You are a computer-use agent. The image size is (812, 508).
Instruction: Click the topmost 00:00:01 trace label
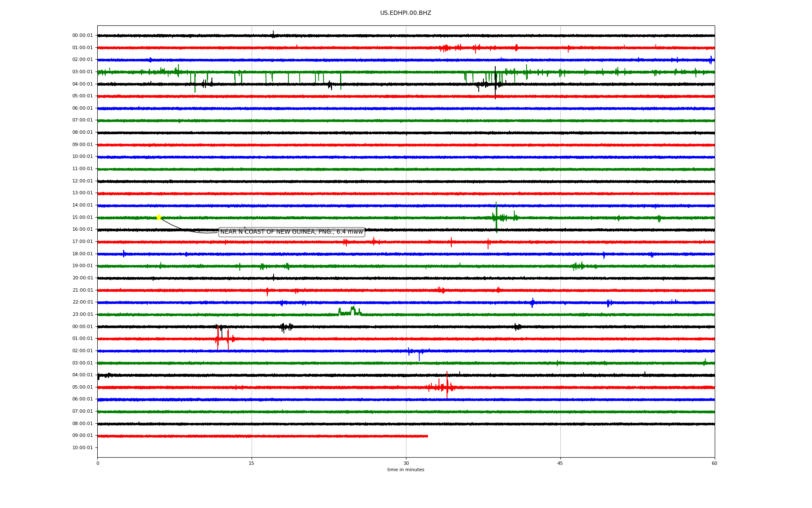(82, 36)
